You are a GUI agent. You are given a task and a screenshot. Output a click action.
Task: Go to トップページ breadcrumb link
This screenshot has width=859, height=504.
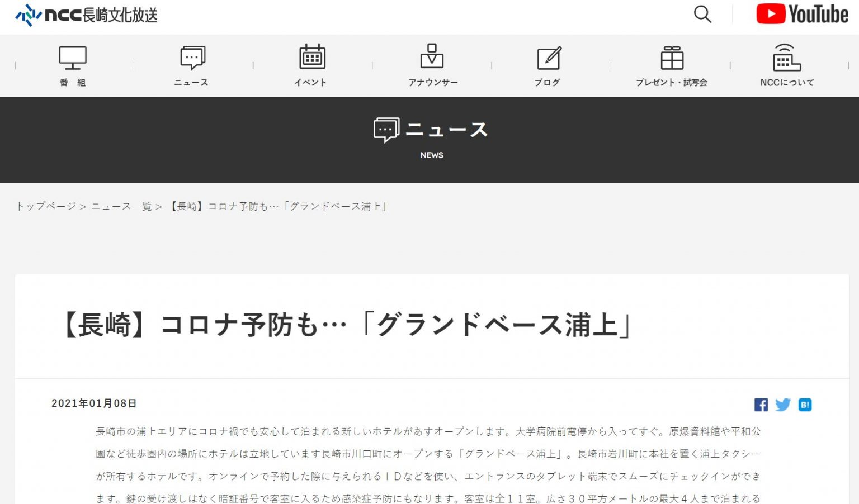(x=46, y=206)
